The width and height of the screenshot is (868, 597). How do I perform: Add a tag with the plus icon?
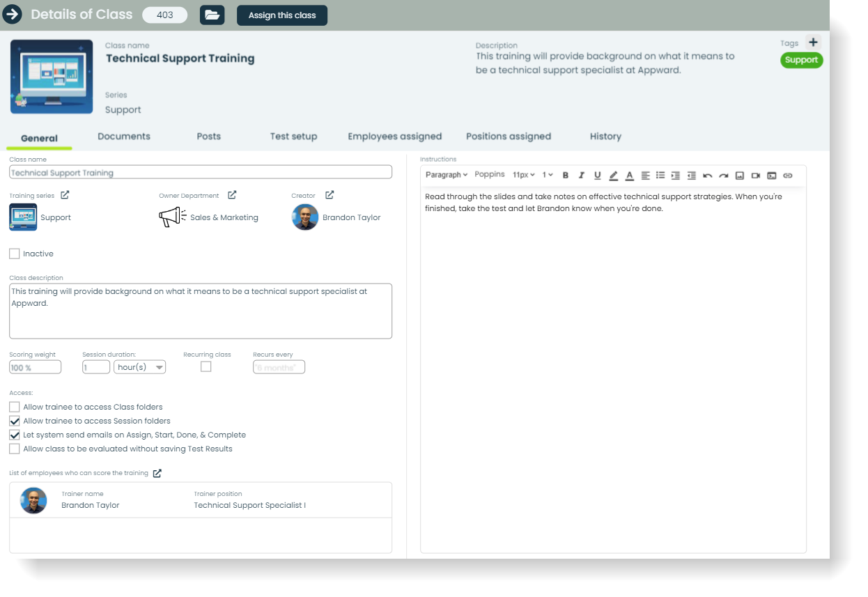tap(813, 42)
